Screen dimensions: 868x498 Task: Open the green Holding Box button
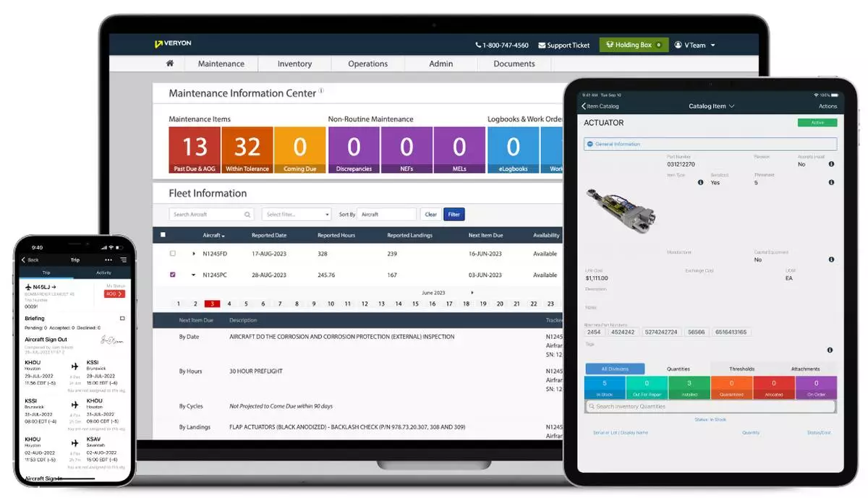634,45
